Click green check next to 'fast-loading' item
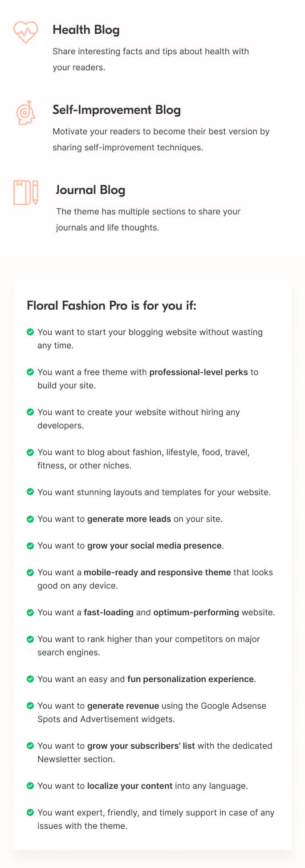 [x=30, y=612]
